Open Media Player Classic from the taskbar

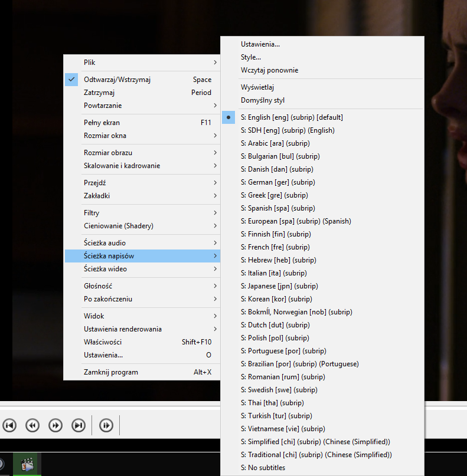[27, 464]
